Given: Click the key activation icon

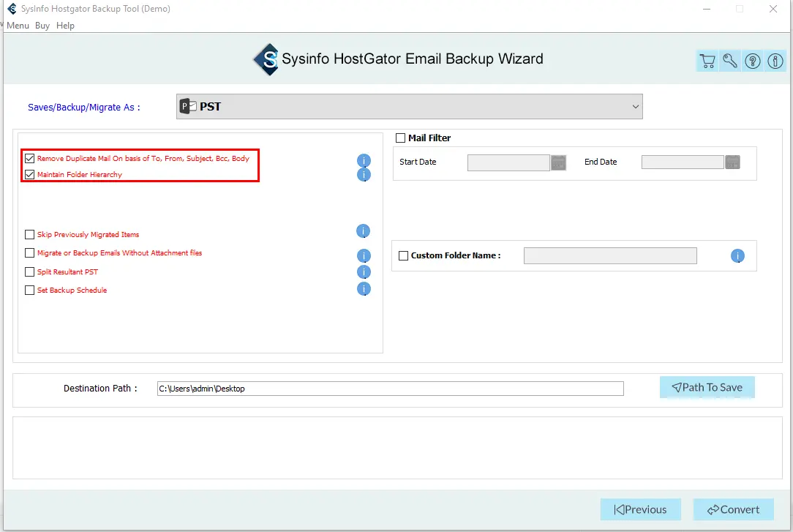Looking at the screenshot, I should pyautogui.click(x=730, y=61).
